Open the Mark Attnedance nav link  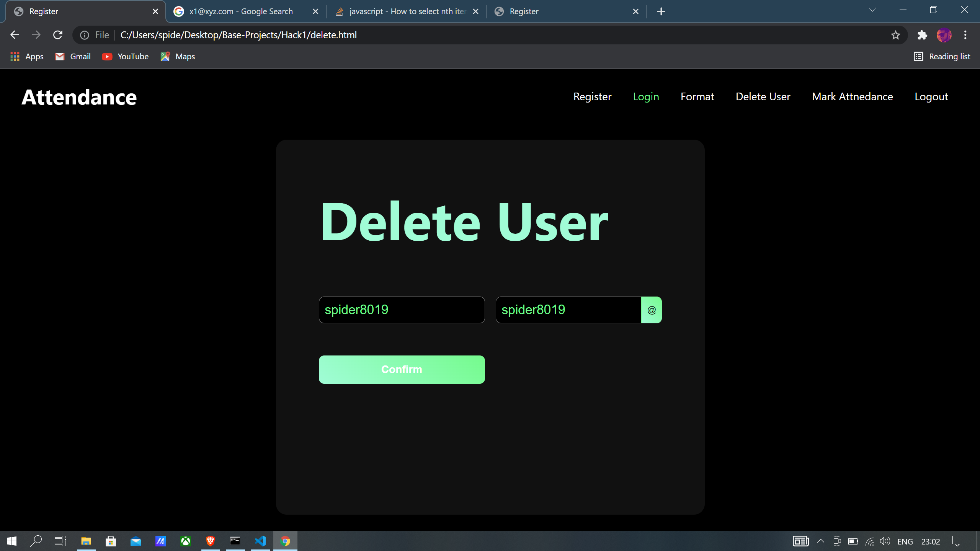tap(852, 97)
